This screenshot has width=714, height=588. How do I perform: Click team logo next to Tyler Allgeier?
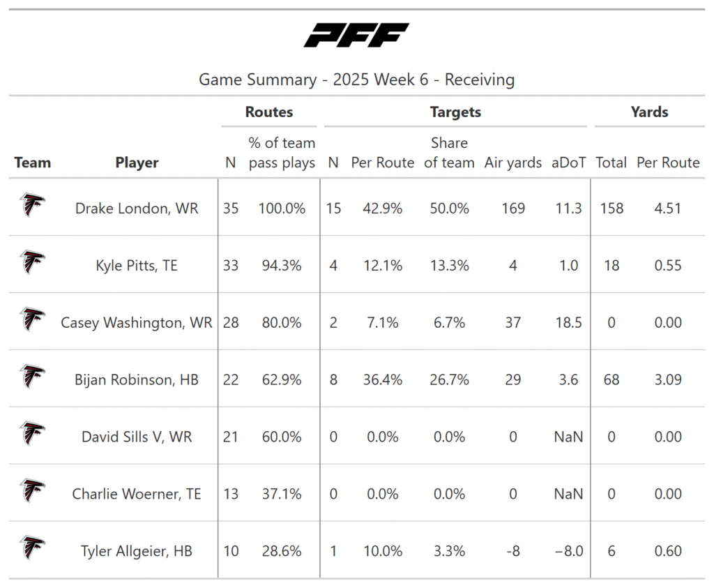tap(32, 549)
